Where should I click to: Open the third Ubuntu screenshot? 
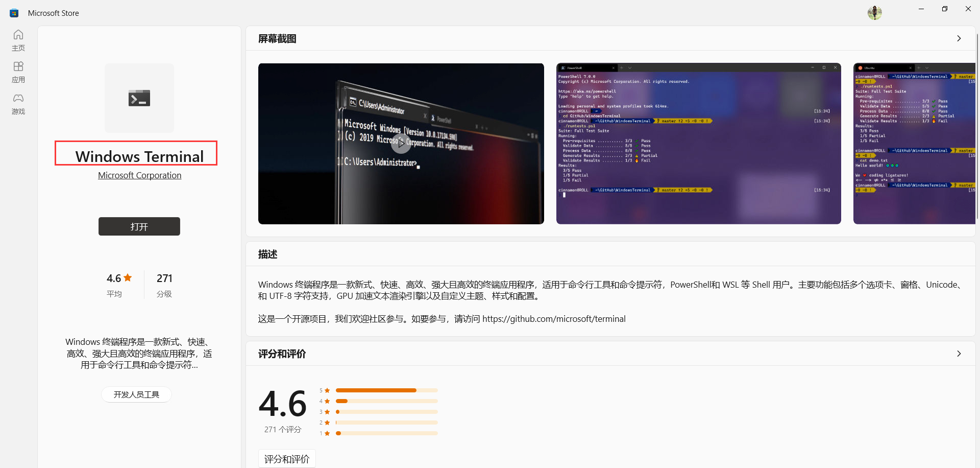pos(914,144)
